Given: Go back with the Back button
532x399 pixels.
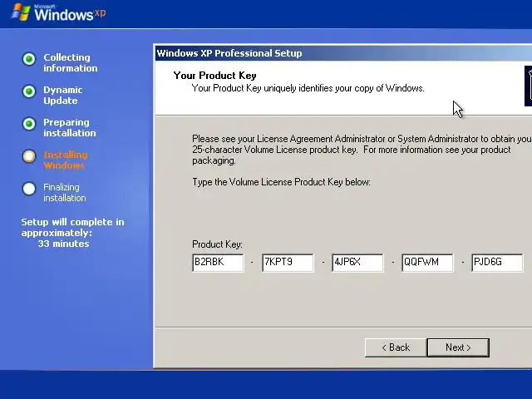Looking at the screenshot, I should [x=396, y=347].
